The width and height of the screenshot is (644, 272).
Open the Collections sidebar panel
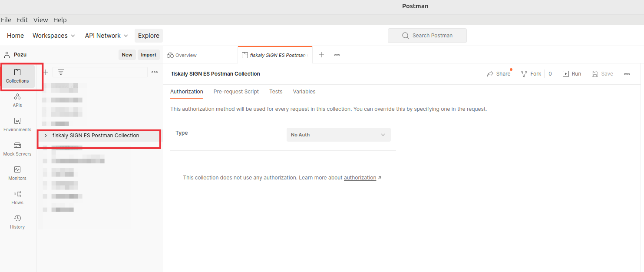[x=17, y=76]
